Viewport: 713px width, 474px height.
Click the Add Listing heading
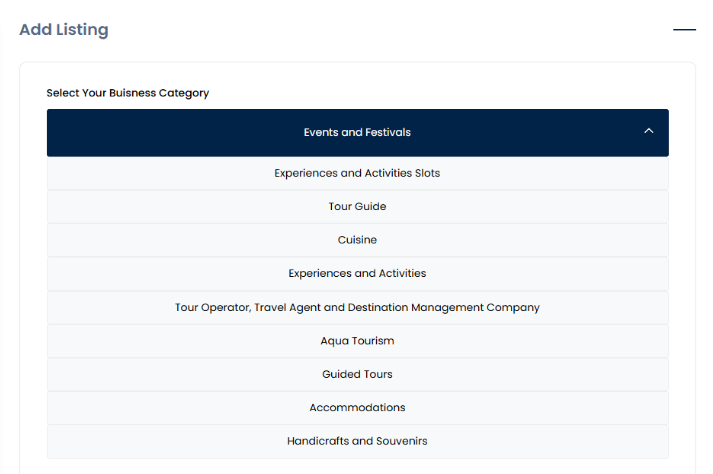click(x=64, y=30)
